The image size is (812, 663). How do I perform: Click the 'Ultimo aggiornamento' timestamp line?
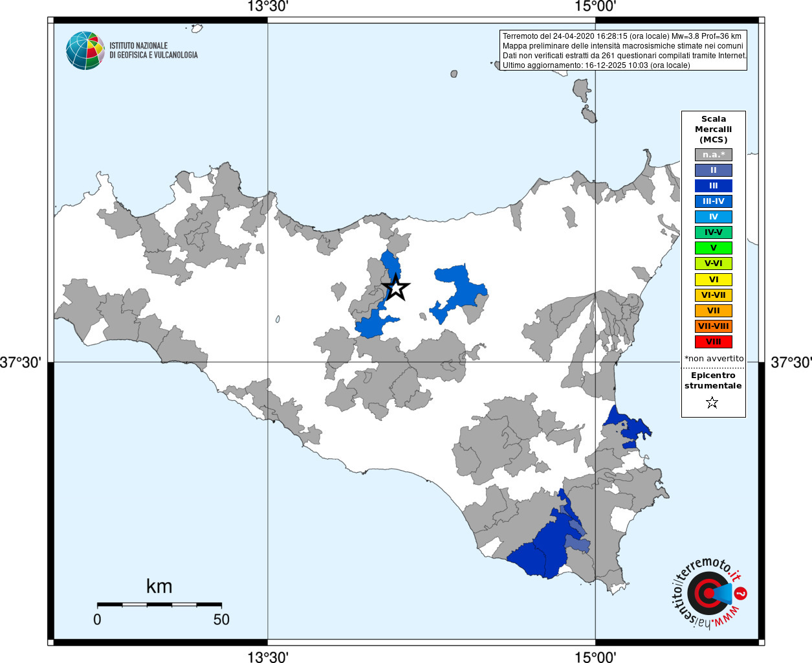pyautogui.click(x=597, y=65)
